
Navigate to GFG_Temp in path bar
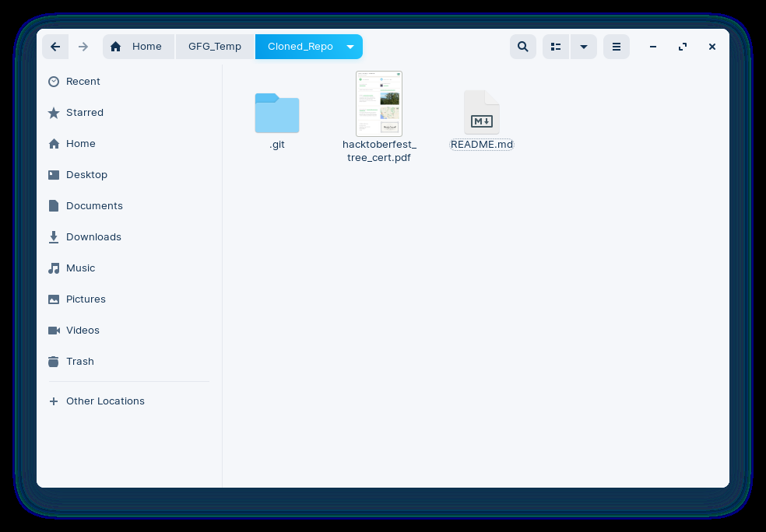[215, 47]
